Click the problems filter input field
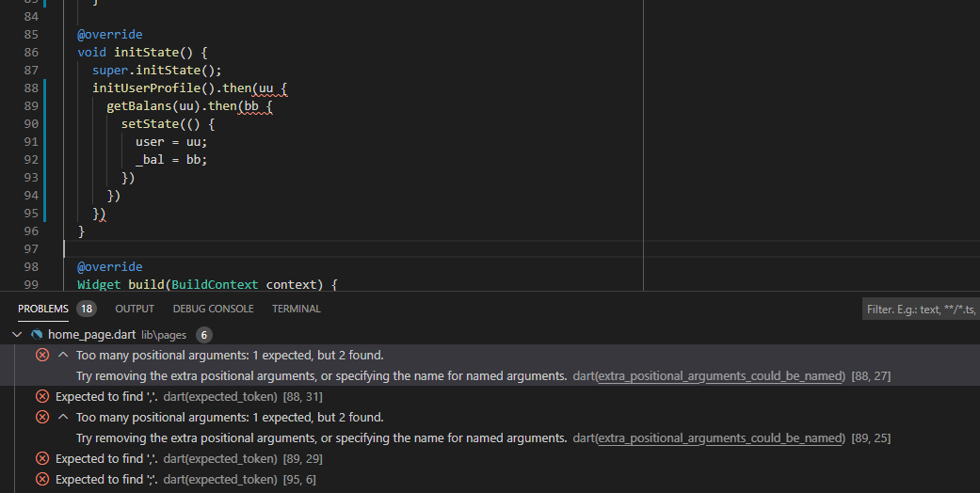This screenshot has height=493, width=980. click(921, 310)
